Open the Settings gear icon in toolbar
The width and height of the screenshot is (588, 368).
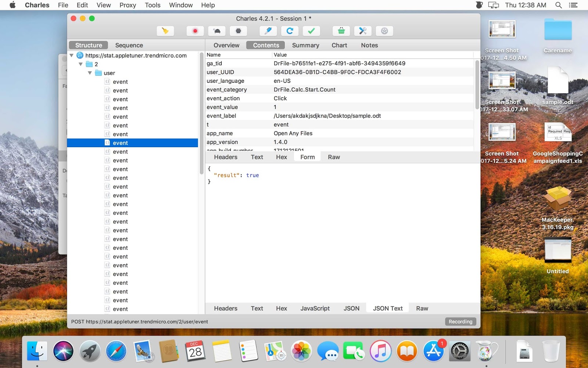(x=384, y=31)
